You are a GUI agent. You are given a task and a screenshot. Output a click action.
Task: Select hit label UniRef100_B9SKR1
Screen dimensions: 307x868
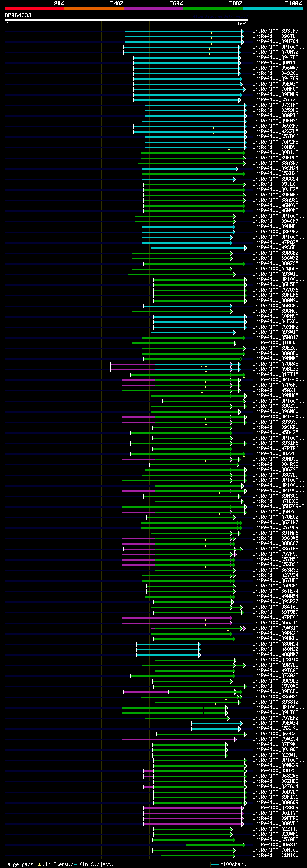pyautogui.click(x=275, y=428)
